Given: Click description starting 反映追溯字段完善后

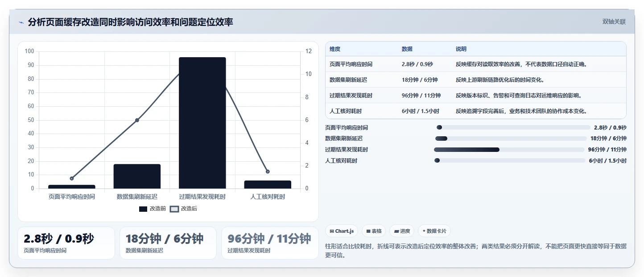Looking at the screenshot, I should (521, 111).
